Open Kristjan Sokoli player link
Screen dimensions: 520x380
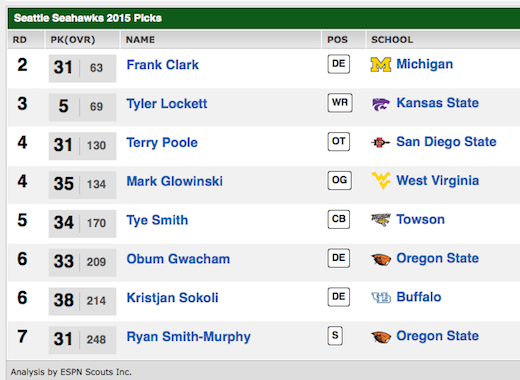pyautogui.click(x=172, y=298)
